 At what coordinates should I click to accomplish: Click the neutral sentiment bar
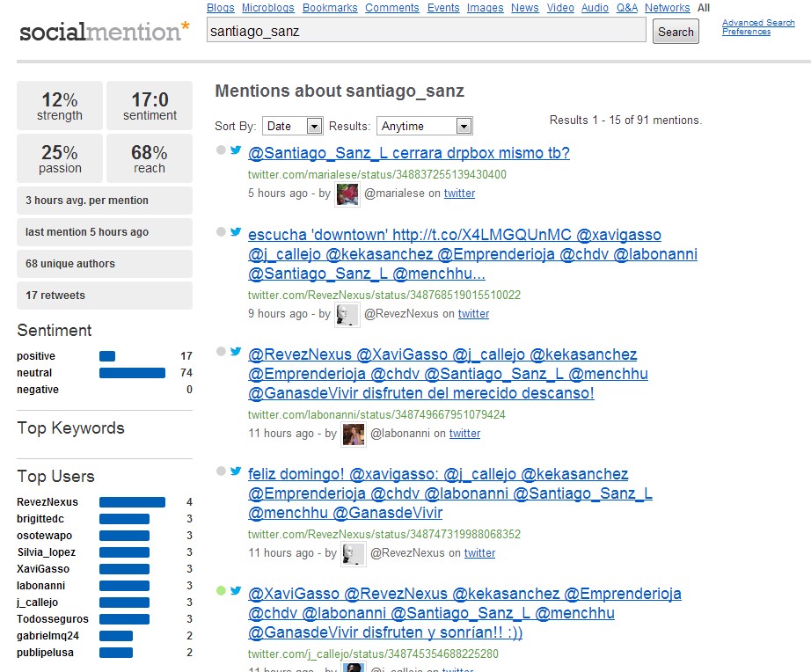[133, 372]
